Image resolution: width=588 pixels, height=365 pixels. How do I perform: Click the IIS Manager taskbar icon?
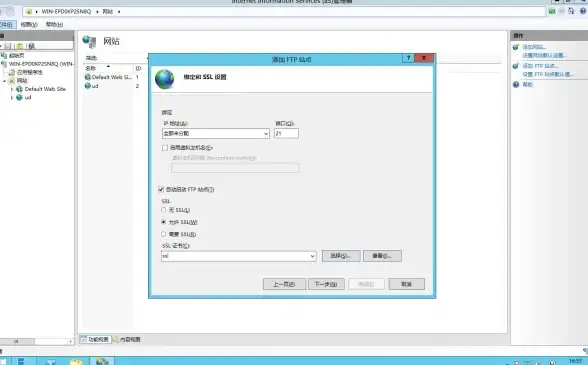102,361
